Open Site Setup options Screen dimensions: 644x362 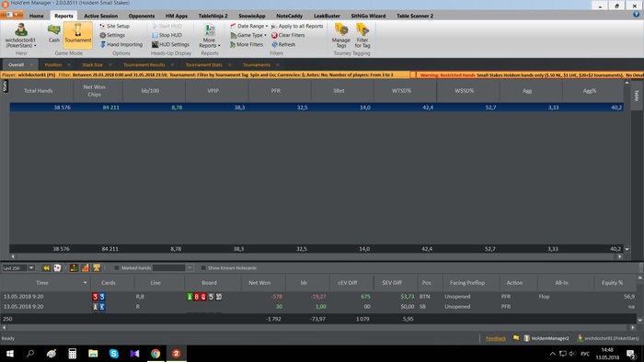click(115, 26)
